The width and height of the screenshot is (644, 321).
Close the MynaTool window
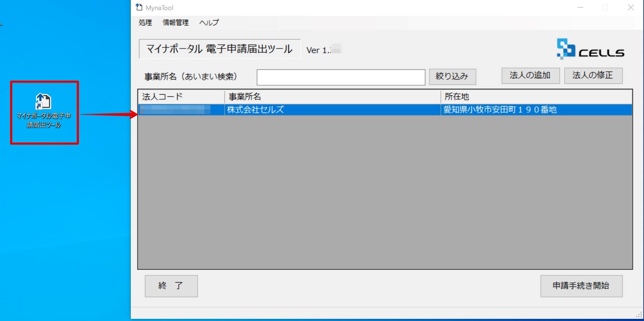click(x=631, y=8)
